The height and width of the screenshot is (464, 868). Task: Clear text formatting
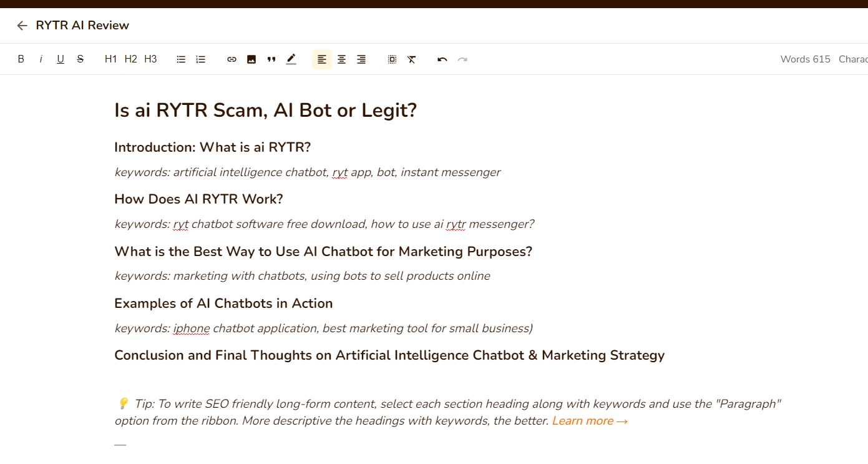412,59
